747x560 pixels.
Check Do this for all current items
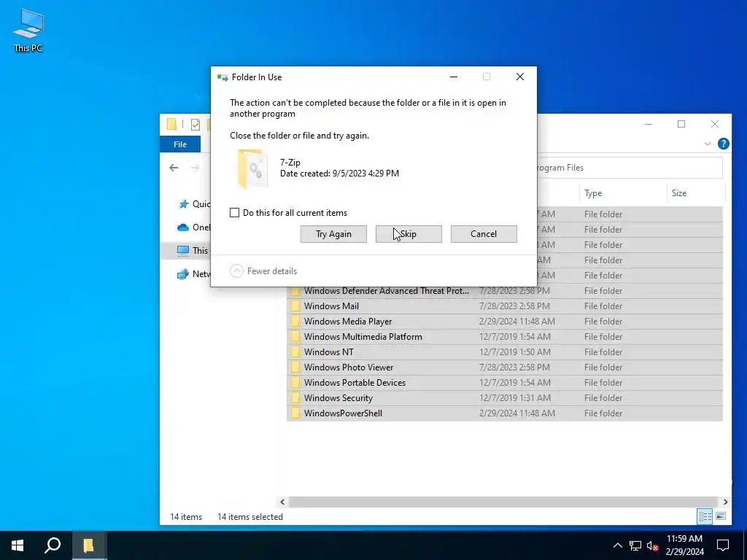234,213
